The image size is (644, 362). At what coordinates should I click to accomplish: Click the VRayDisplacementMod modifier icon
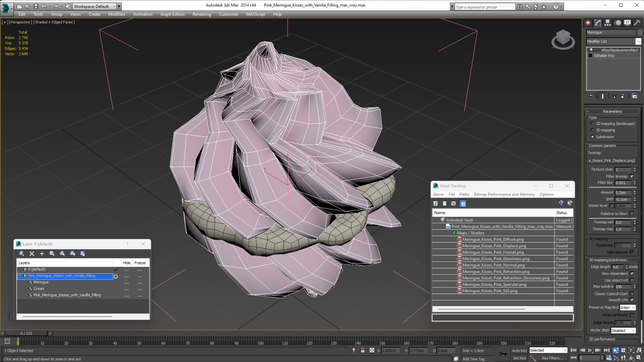[x=591, y=49]
